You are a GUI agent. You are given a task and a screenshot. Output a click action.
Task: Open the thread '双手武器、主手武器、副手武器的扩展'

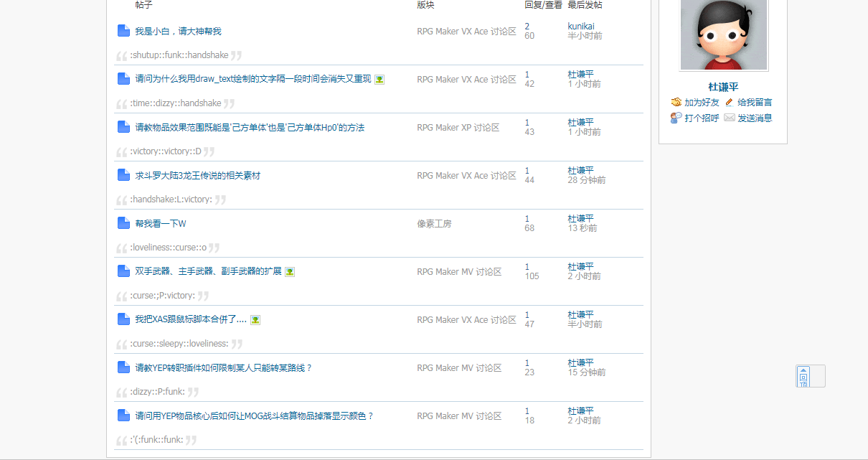click(208, 272)
